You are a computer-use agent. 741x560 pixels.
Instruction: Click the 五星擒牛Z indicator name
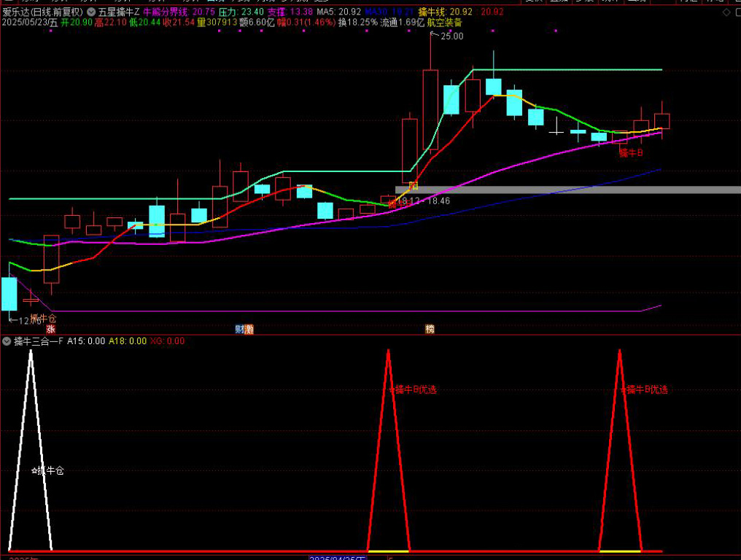(118, 12)
